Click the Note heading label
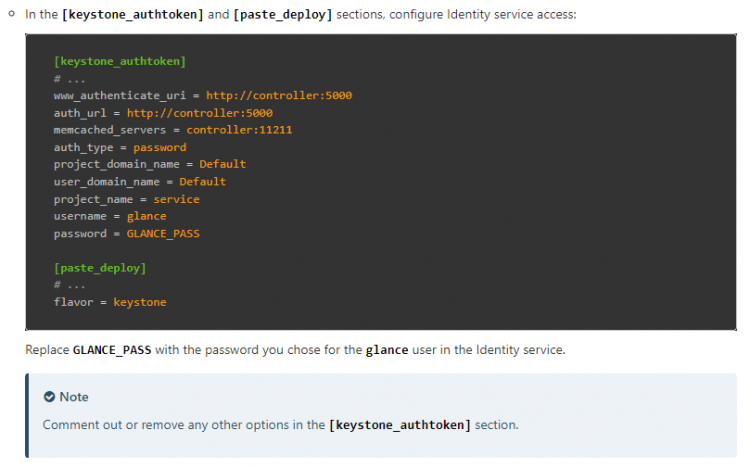750x468 pixels. [x=74, y=397]
